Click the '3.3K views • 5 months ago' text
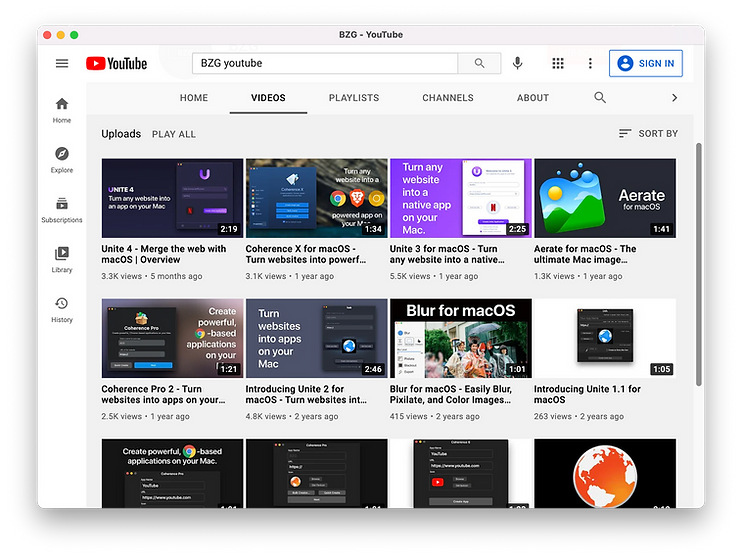742x558 pixels. coord(152,276)
